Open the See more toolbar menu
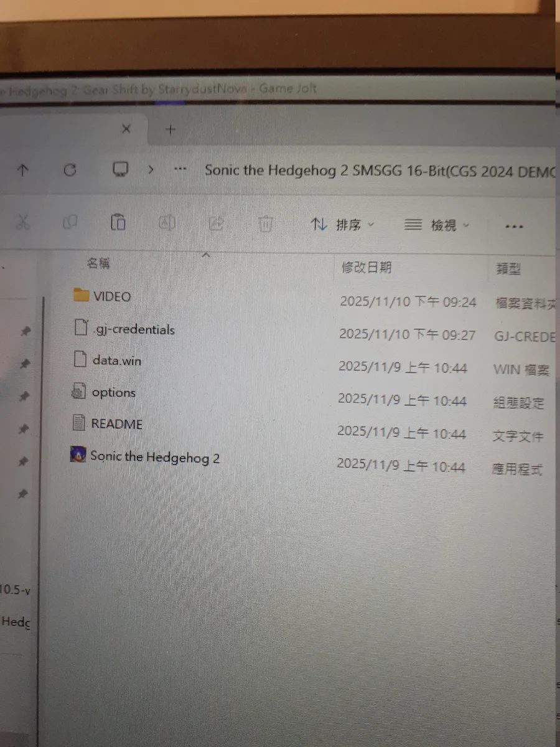Viewport: 560px width, 747px height. coord(515,227)
